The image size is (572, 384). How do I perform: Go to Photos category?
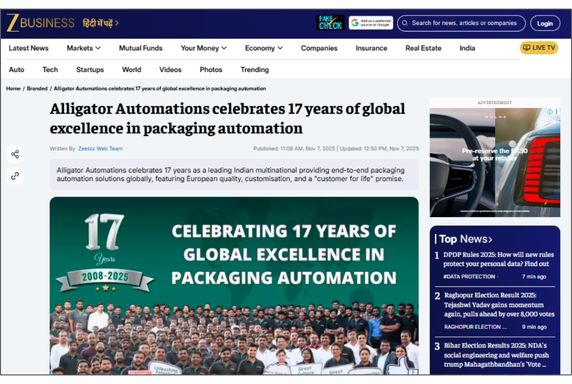pyautogui.click(x=211, y=70)
